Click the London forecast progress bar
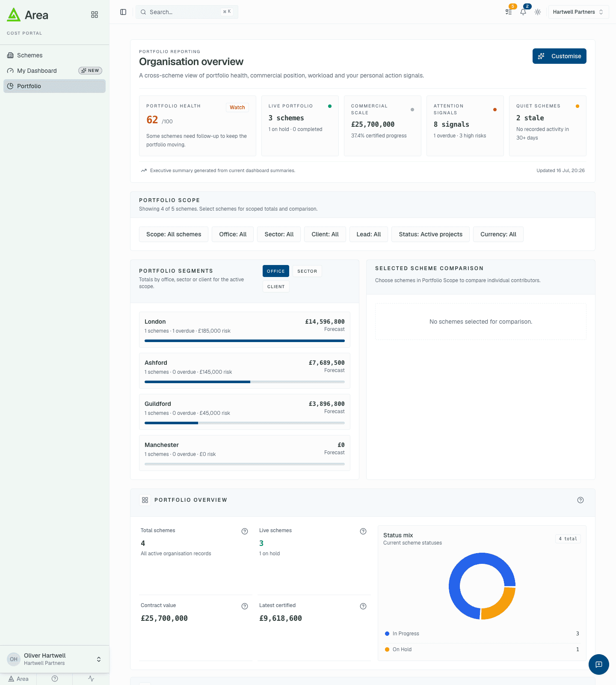This screenshot has height=685, width=616. click(245, 341)
